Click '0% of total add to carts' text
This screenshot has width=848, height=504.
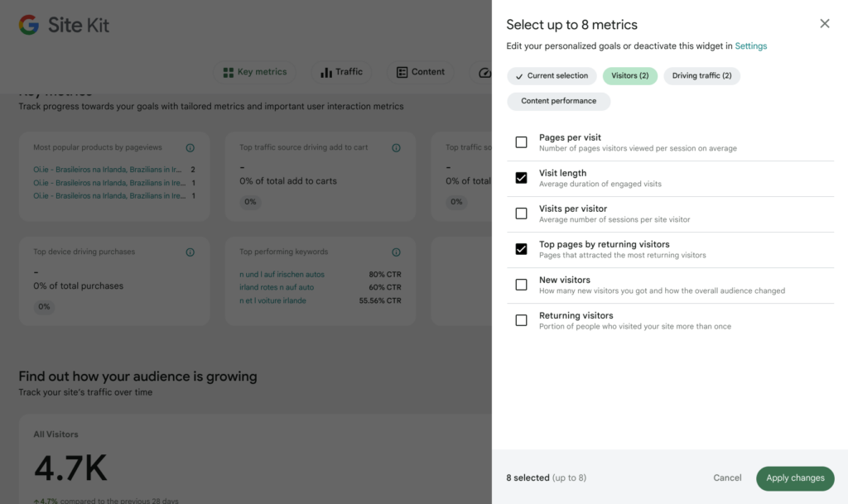click(x=287, y=181)
